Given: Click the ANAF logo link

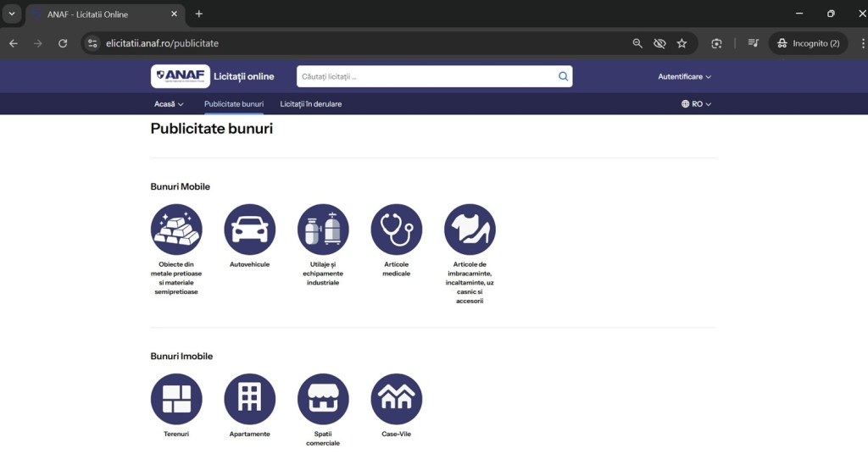Looking at the screenshot, I should point(181,76).
